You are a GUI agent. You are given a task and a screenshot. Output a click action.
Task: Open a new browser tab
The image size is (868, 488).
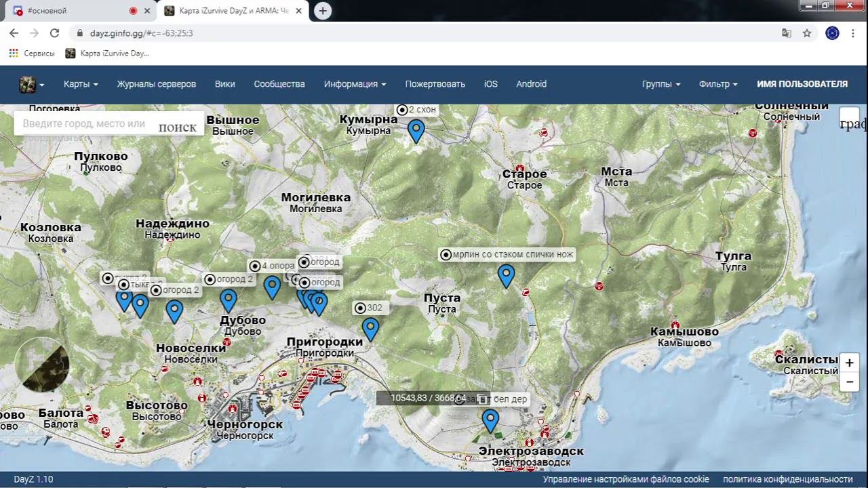(323, 11)
